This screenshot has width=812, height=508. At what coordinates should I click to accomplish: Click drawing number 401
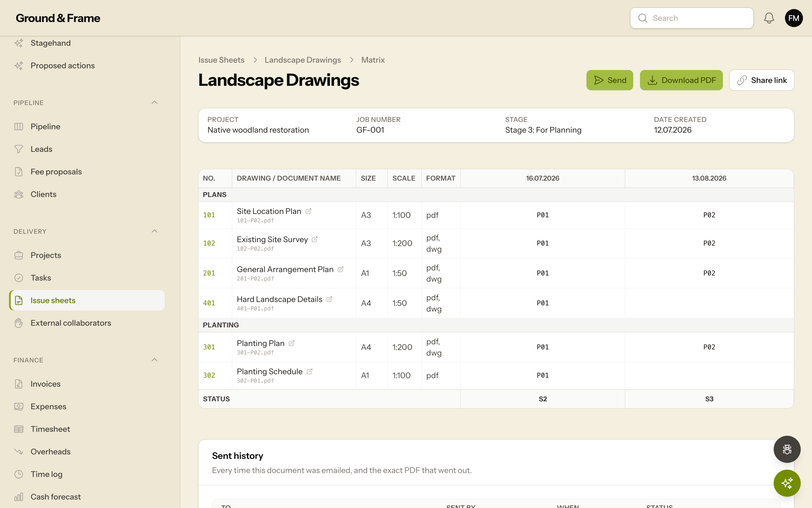pyautogui.click(x=209, y=303)
